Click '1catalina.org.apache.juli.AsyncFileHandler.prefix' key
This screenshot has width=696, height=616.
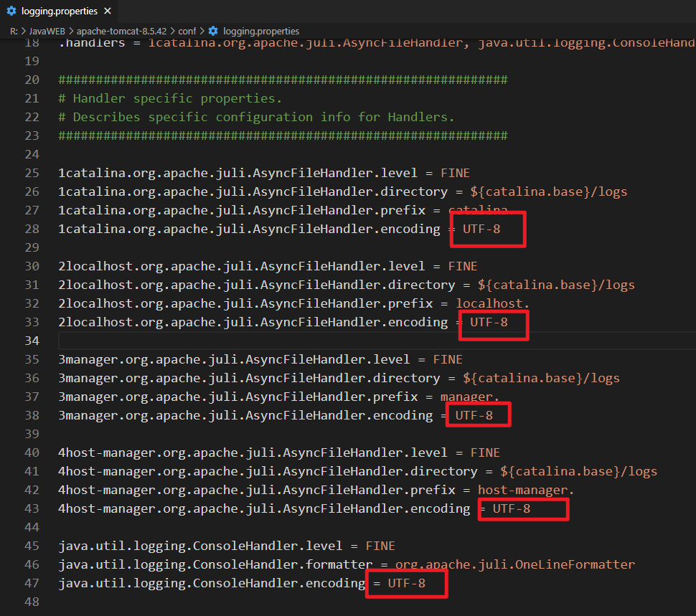(x=242, y=210)
